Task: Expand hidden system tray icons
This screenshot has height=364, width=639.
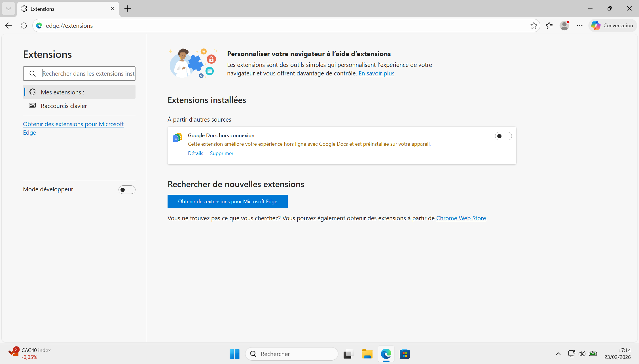Action: pos(558,354)
